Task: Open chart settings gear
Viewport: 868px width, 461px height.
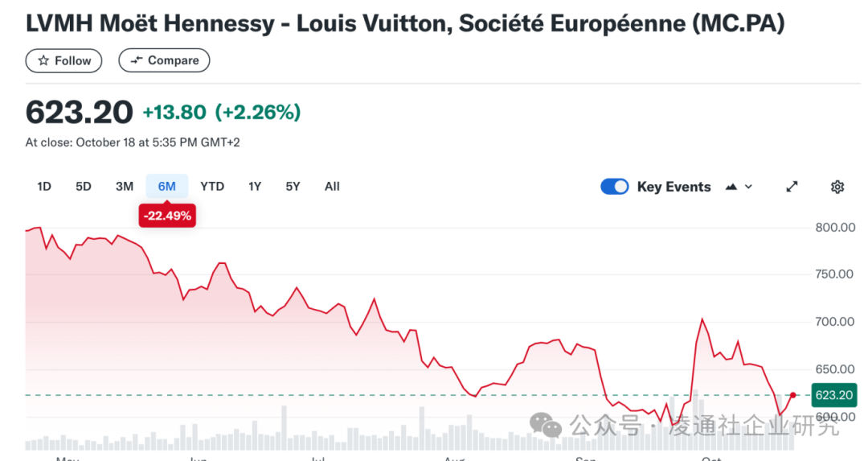Action: coord(837,187)
